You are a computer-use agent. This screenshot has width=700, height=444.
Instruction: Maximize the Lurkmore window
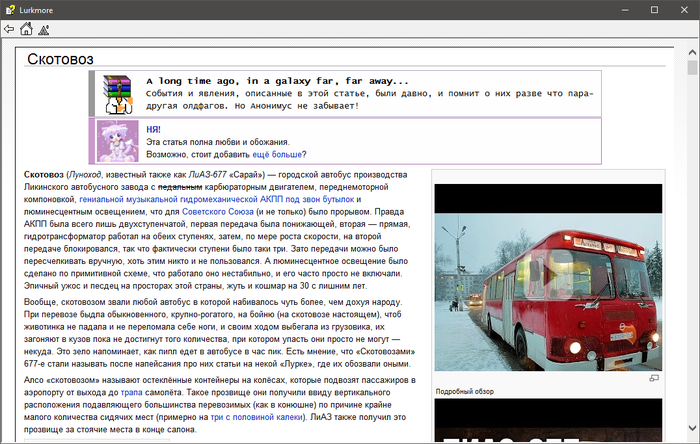click(x=654, y=9)
